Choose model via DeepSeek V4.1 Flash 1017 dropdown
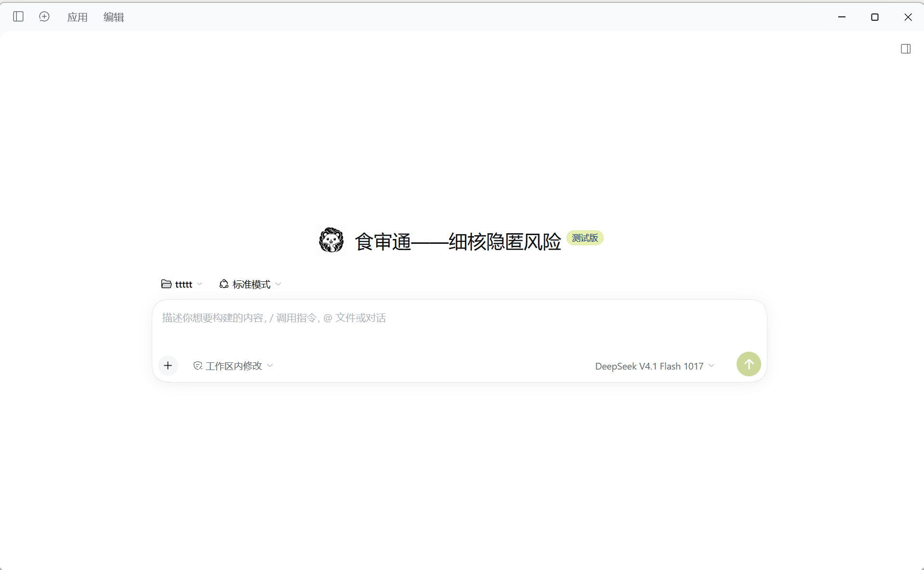 point(655,366)
